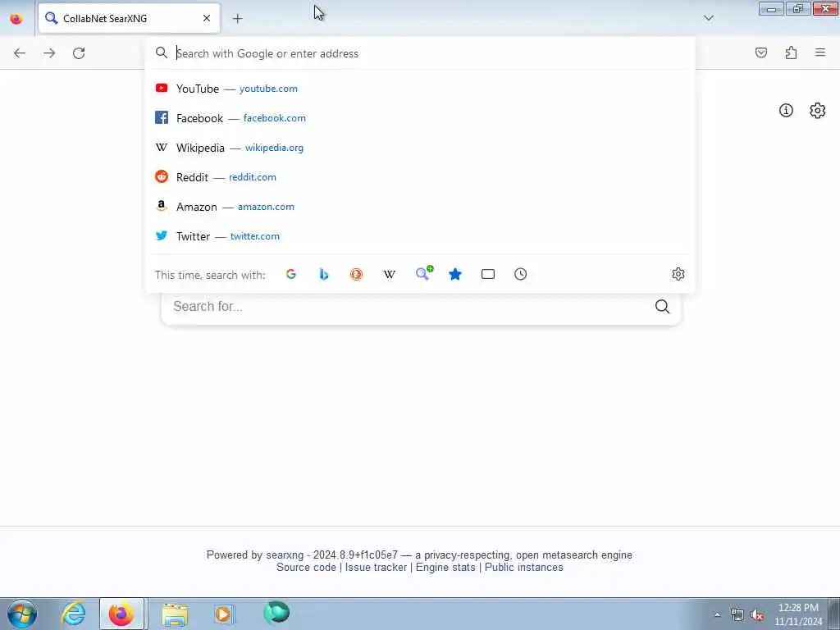The height and width of the screenshot is (630, 840).
Task: Open the Public instances link
Action: click(x=524, y=568)
